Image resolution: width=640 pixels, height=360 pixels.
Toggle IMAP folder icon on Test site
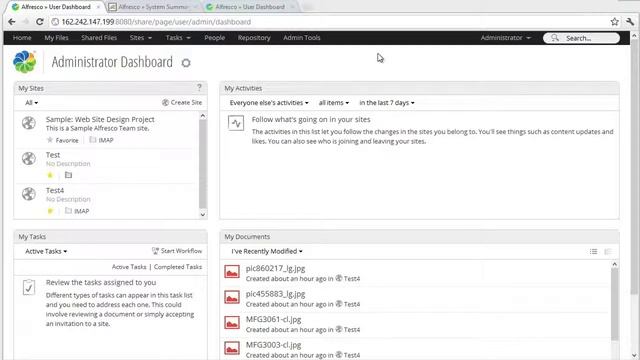(69, 175)
